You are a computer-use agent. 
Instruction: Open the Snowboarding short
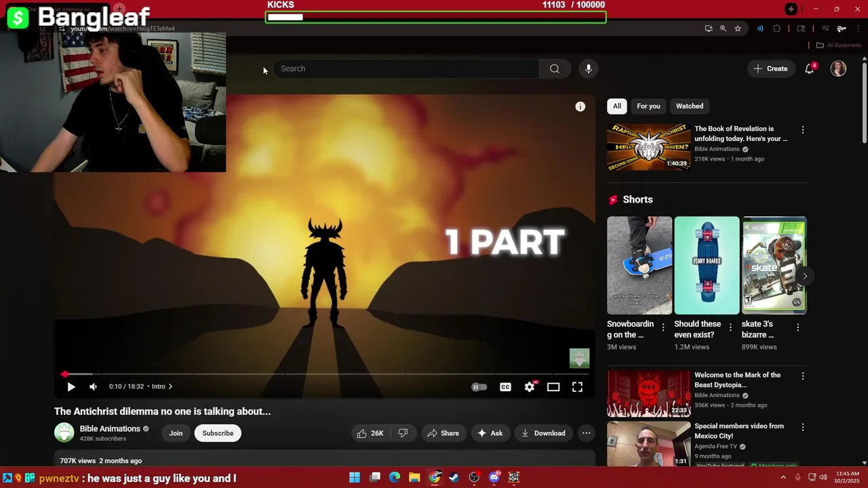[639, 265]
